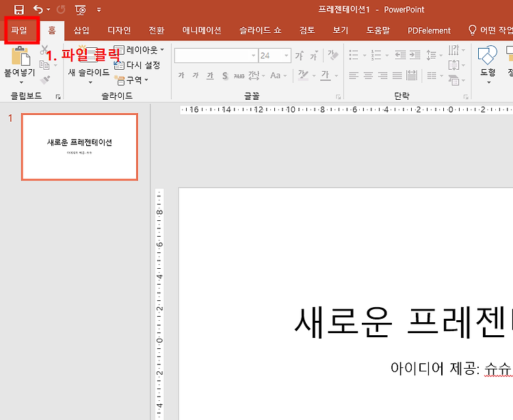Justify text in paragraph group

click(397, 76)
